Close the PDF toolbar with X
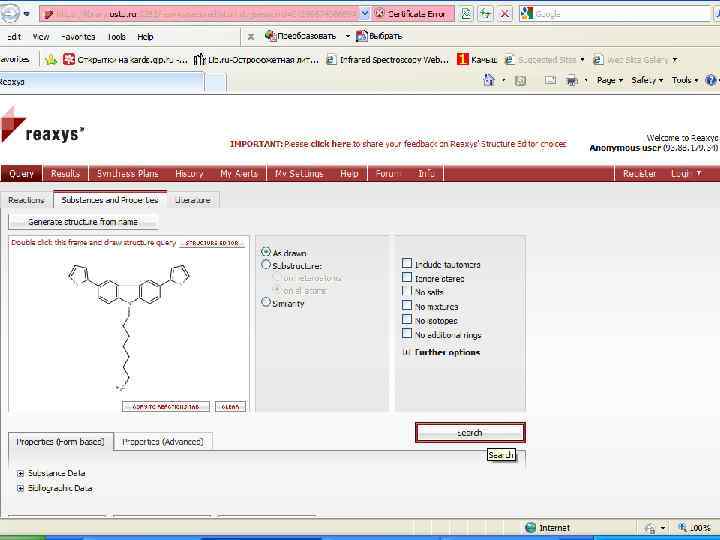The height and width of the screenshot is (540, 720). (251, 36)
